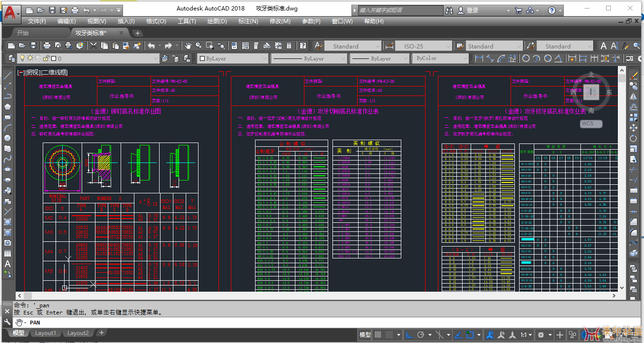Viewport: 644px width, 343px height.
Task: Click the Plot printer icon in standard toolbar
Action: (47, 46)
